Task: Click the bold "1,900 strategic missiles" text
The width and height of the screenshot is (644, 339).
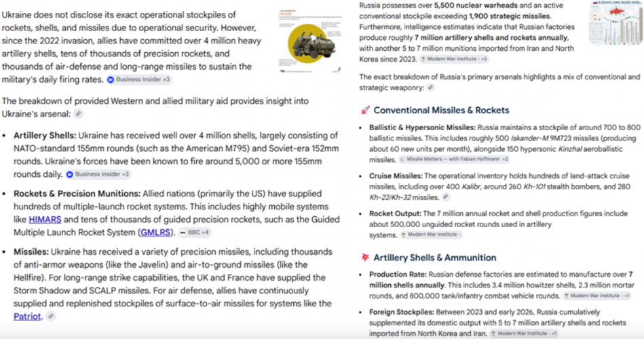Action: pos(509,16)
